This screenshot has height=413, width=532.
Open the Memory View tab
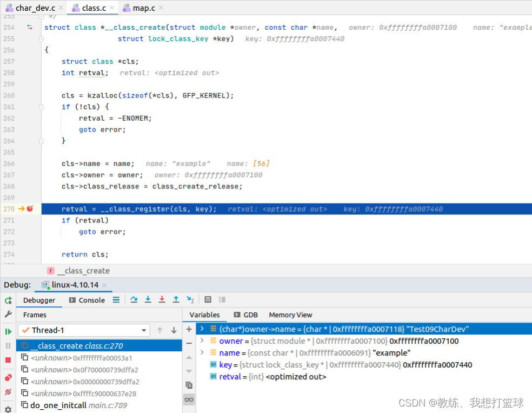tap(290, 315)
